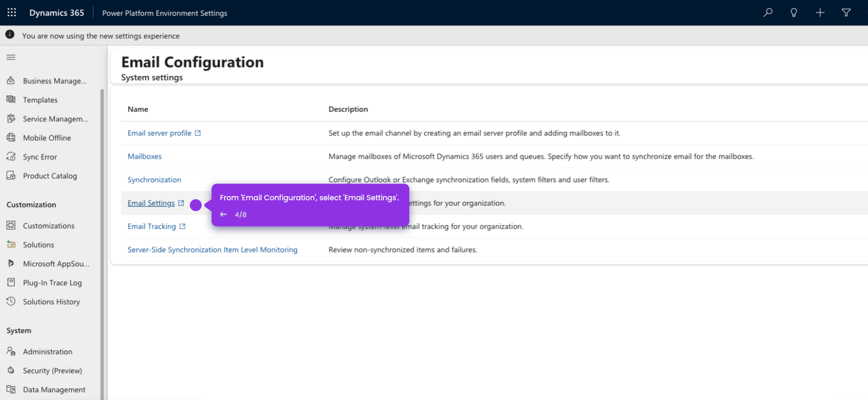Collapse the sidebar with hamburger icon
Viewport: 868px width, 400px height.
tap(11, 57)
